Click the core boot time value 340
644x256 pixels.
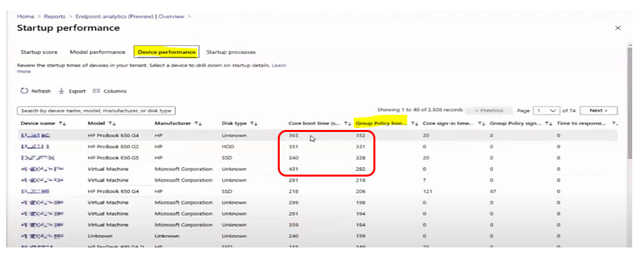pos(294,158)
